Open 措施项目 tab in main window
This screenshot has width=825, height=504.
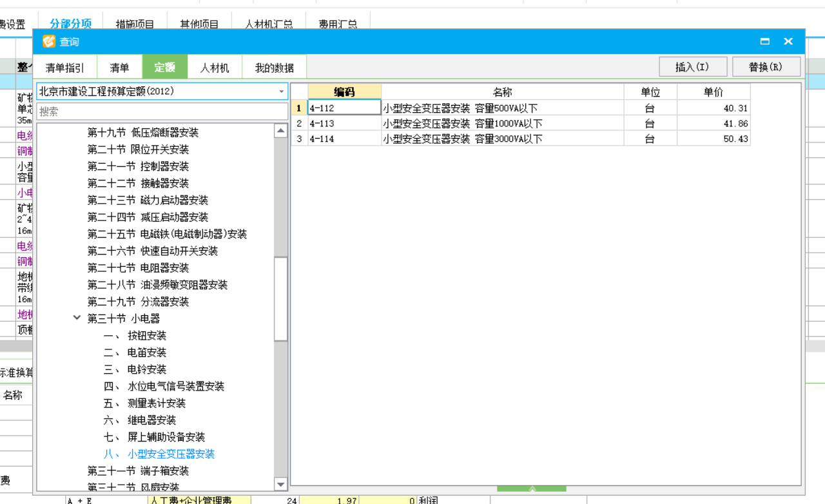point(135,24)
